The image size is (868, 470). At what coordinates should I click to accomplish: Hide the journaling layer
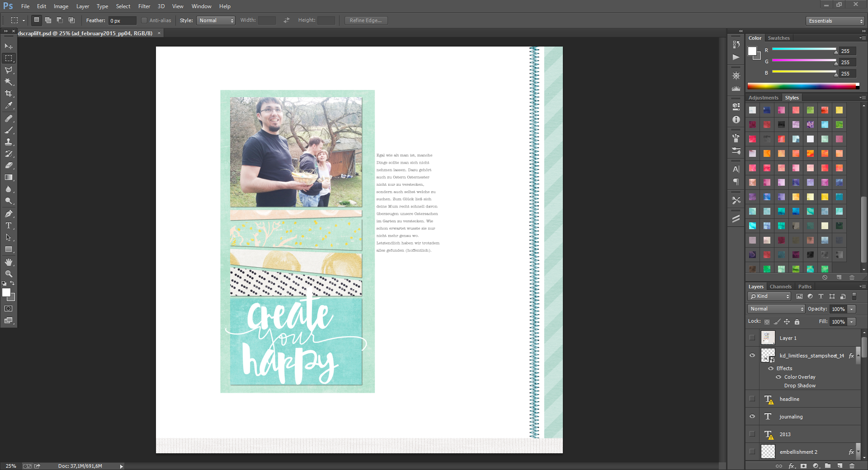click(x=752, y=416)
